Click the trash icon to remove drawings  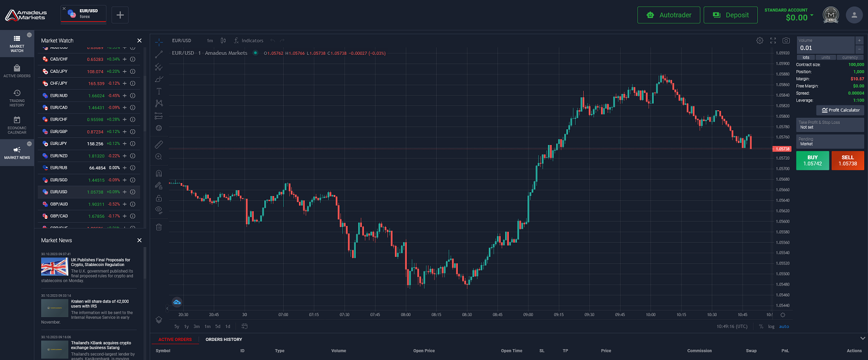click(x=159, y=227)
